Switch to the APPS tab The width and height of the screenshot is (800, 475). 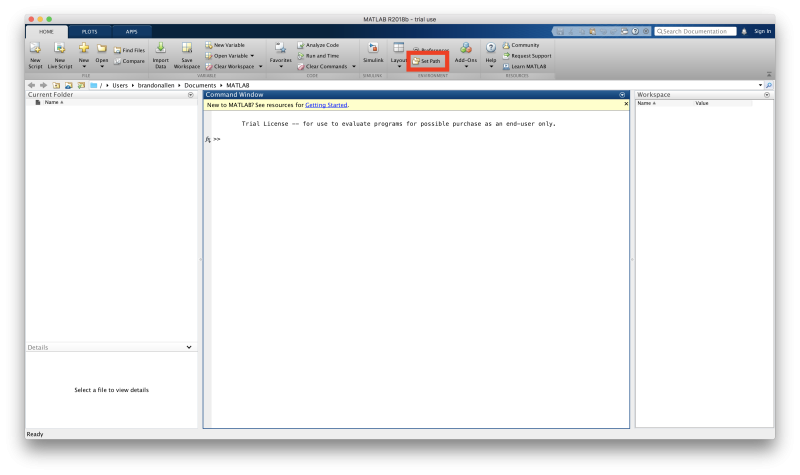(x=132, y=32)
